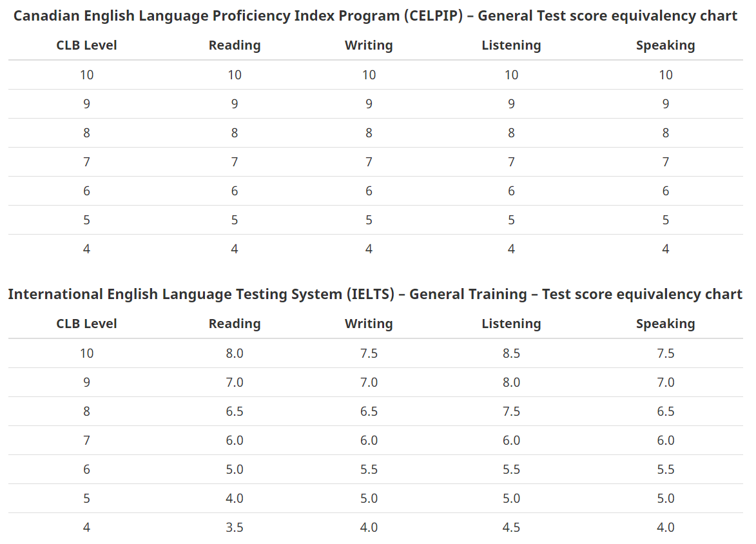Select the CLB Level header in IELTS table
Screen dimensions: 756x544
87,324
